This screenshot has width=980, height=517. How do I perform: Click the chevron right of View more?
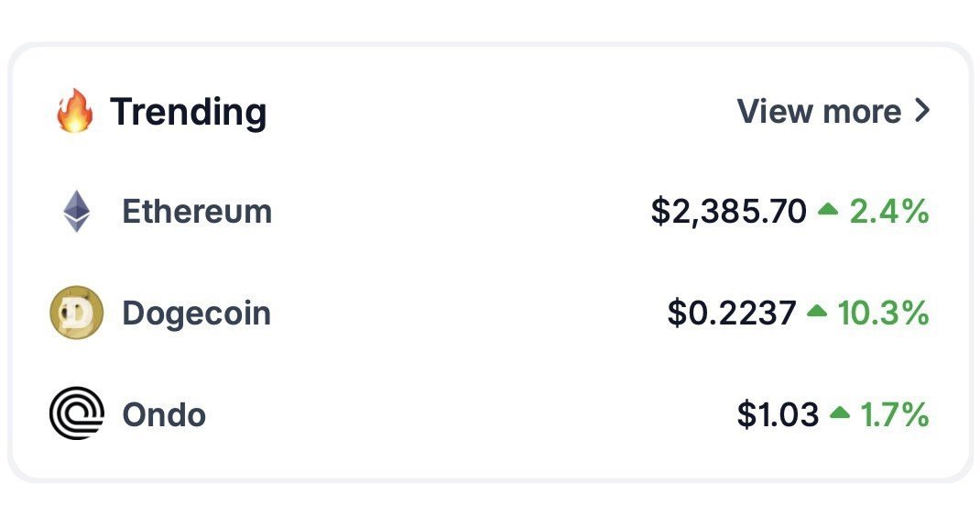922,110
